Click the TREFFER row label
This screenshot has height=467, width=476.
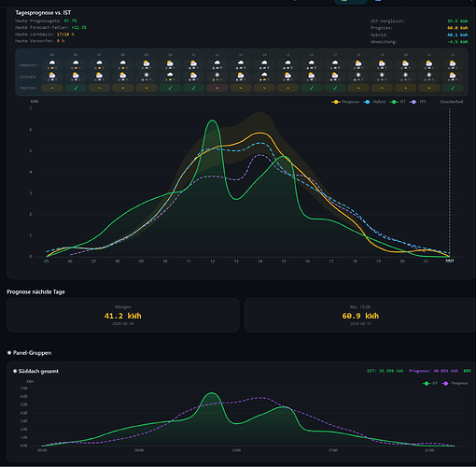tap(28, 88)
